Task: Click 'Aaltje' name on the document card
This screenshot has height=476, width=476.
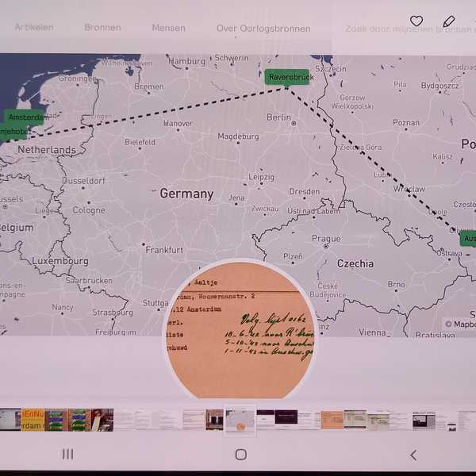Action: coord(205,282)
